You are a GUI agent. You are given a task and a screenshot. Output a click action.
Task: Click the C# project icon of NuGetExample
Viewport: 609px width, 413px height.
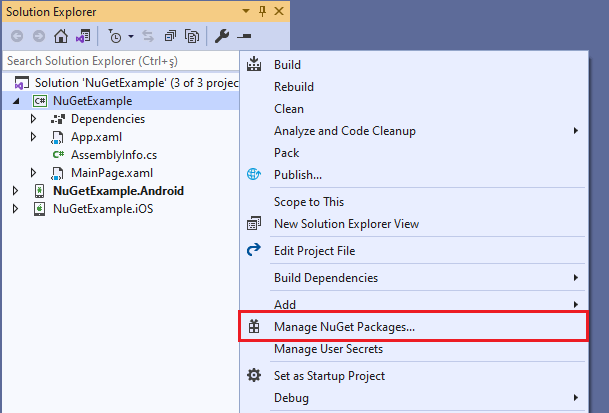(x=40, y=101)
